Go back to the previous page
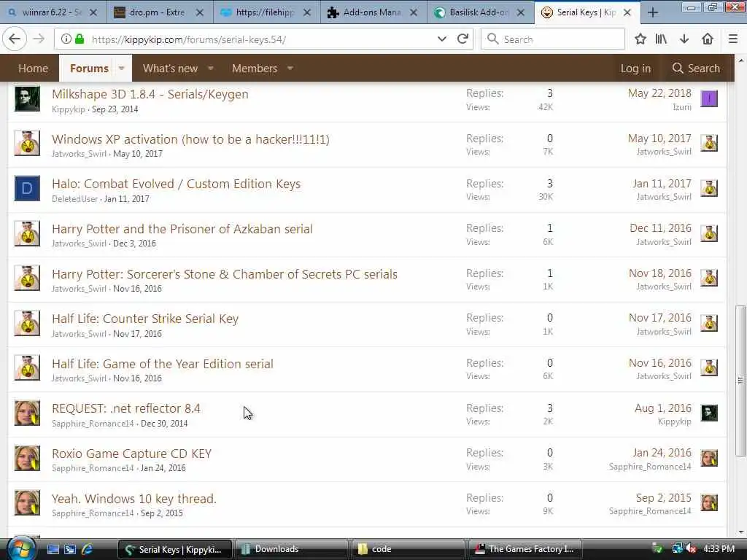The image size is (747, 560). coord(15,39)
